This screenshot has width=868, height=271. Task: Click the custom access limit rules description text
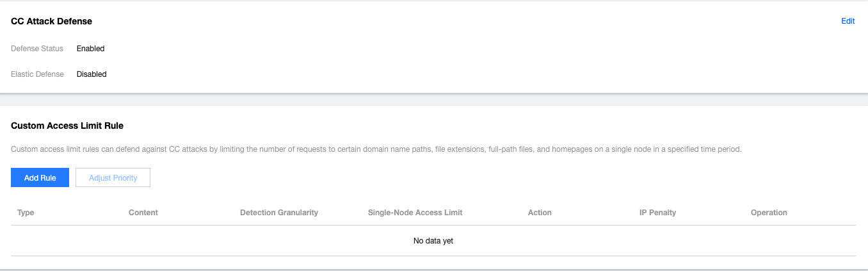(376, 149)
